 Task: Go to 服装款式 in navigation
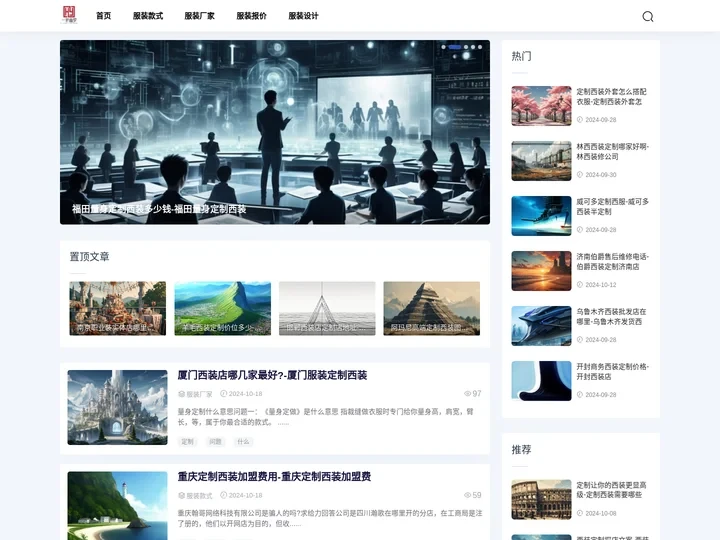coord(148,16)
